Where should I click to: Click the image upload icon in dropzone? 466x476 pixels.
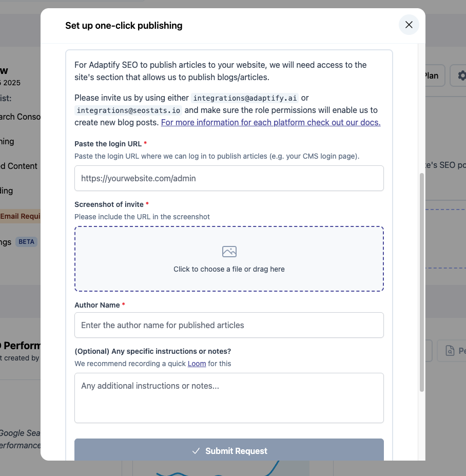229,252
